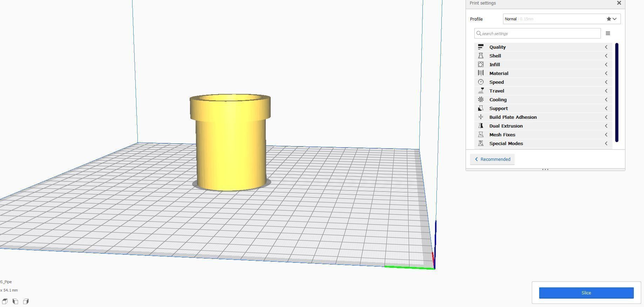Switch back to Recommended settings
Screen dimensions: 644x307
(492, 159)
